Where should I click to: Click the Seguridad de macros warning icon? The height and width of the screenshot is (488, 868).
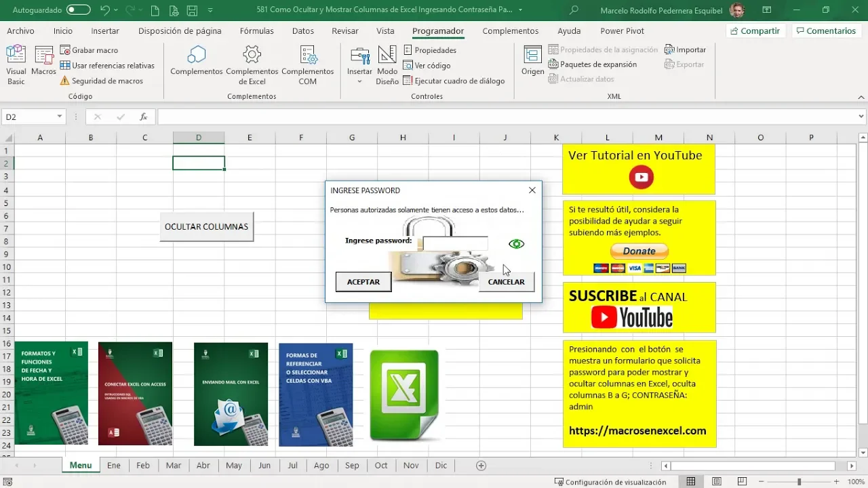pyautogui.click(x=65, y=81)
